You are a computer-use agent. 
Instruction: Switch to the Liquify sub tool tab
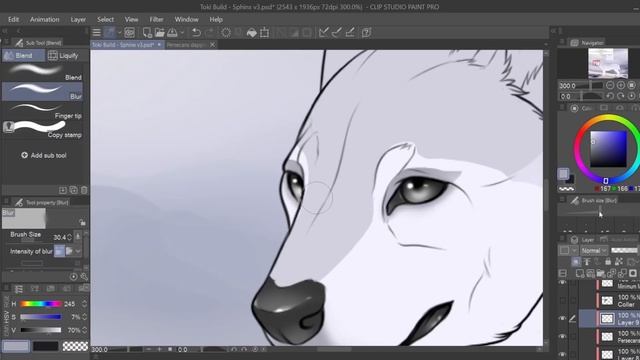[63, 56]
